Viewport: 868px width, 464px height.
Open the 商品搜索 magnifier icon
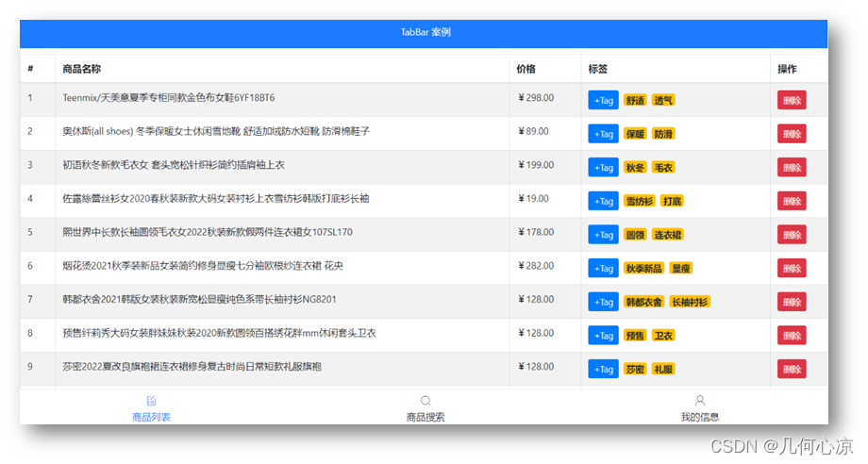426,401
